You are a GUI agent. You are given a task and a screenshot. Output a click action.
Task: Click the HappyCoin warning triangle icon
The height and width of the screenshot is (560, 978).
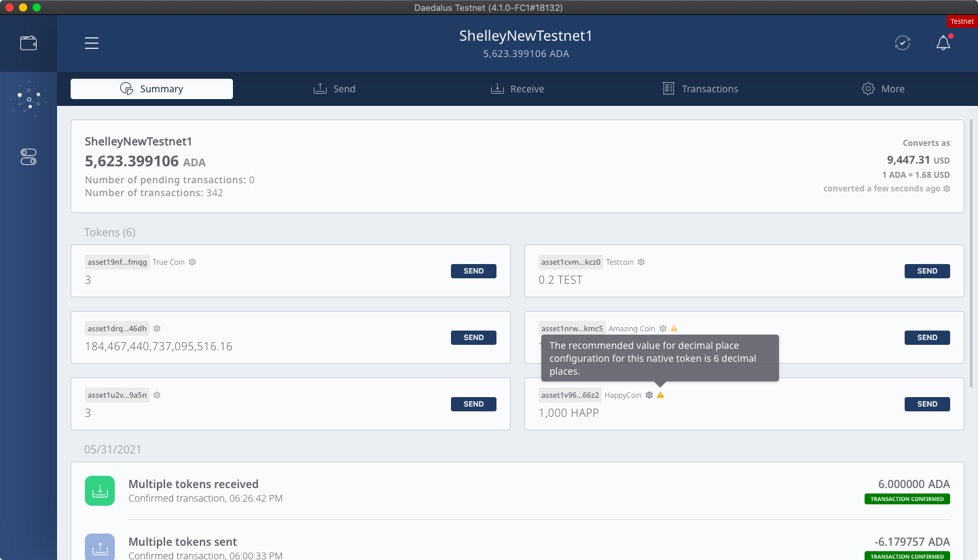pos(661,395)
